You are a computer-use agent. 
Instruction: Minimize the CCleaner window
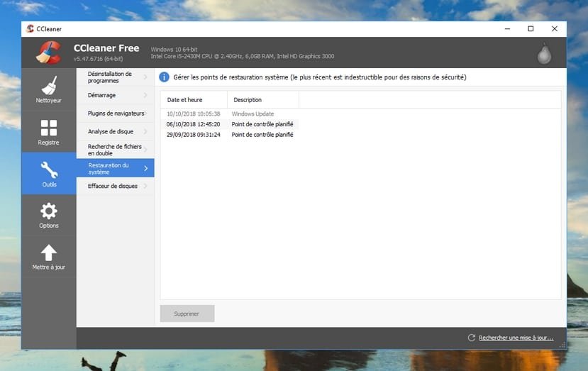coord(507,29)
